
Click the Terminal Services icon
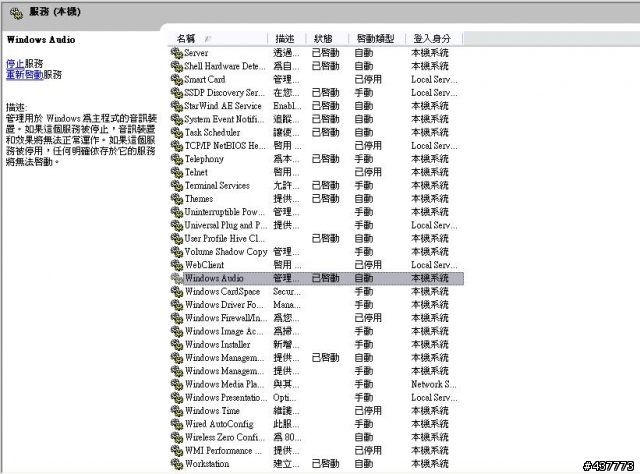pos(176,185)
